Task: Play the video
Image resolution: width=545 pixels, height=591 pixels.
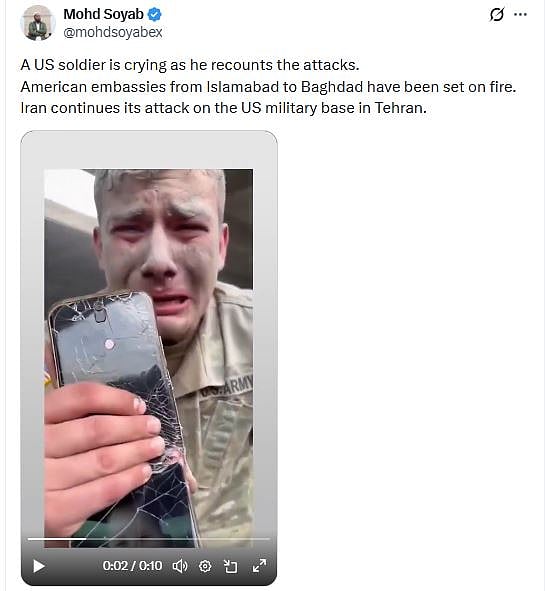Action: (x=39, y=566)
